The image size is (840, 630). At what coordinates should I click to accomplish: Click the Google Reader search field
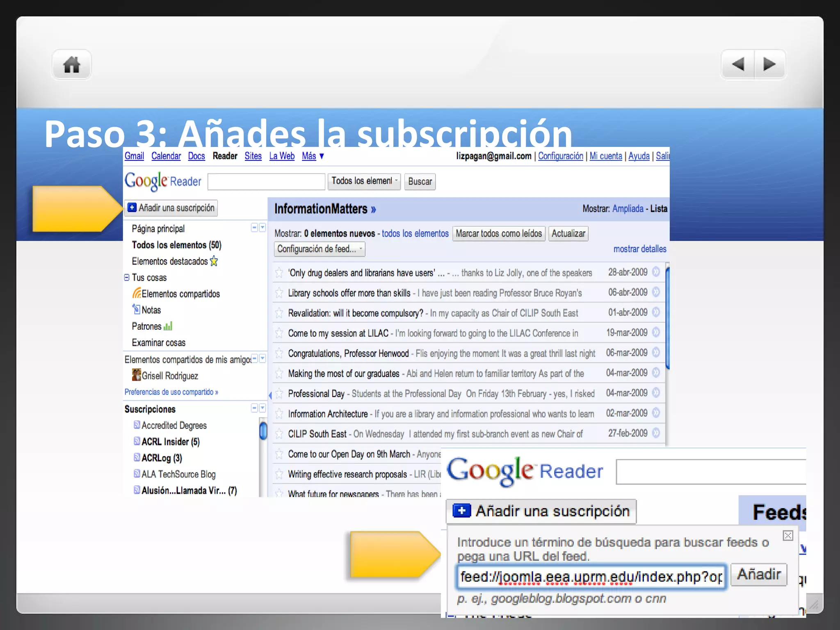tap(266, 182)
